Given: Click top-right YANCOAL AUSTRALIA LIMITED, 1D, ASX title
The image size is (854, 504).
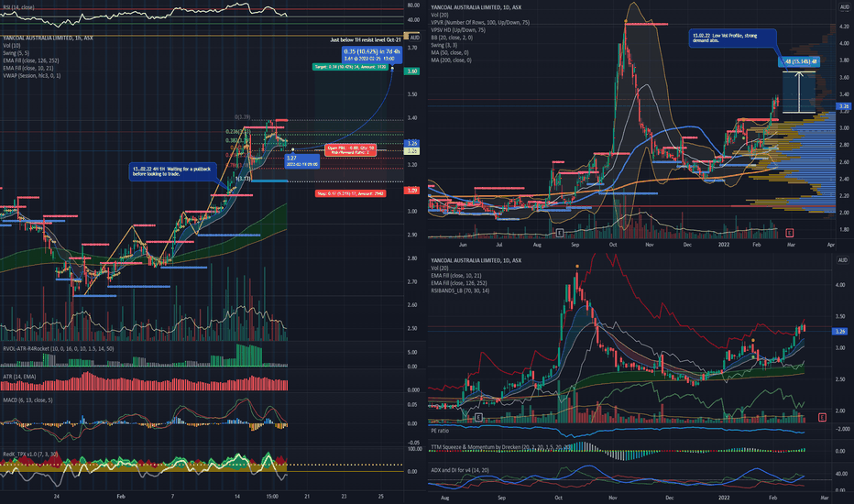Looking at the screenshot, I should pyautogui.click(x=476, y=7).
